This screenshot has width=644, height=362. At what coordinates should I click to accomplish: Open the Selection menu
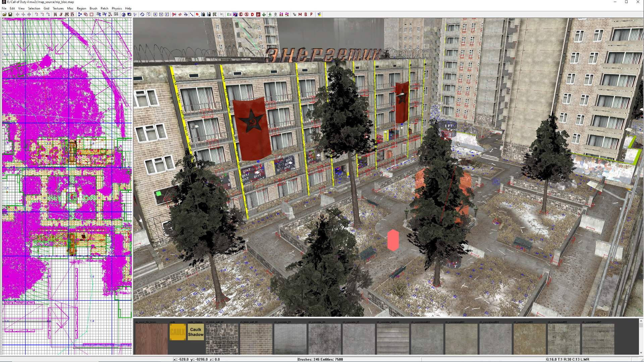click(34, 8)
